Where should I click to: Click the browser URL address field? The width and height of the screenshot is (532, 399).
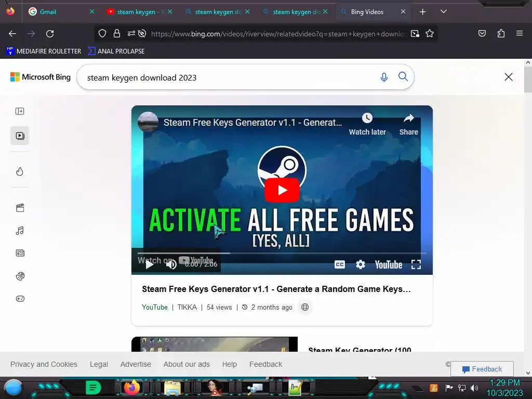point(278,34)
